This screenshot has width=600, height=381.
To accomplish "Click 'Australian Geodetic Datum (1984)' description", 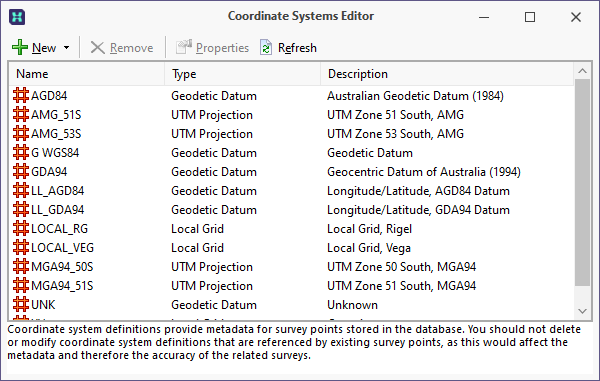I will [415, 96].
